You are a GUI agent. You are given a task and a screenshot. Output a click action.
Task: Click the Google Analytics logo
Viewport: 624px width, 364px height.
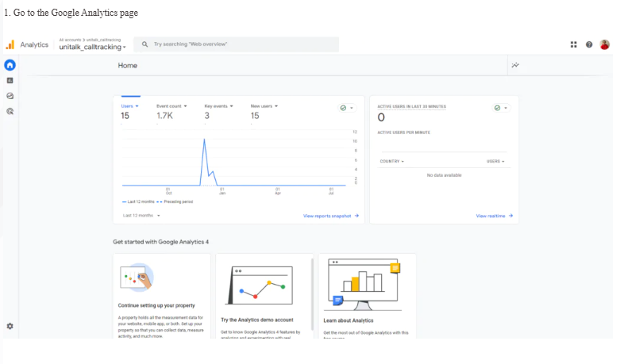(10, 44)
